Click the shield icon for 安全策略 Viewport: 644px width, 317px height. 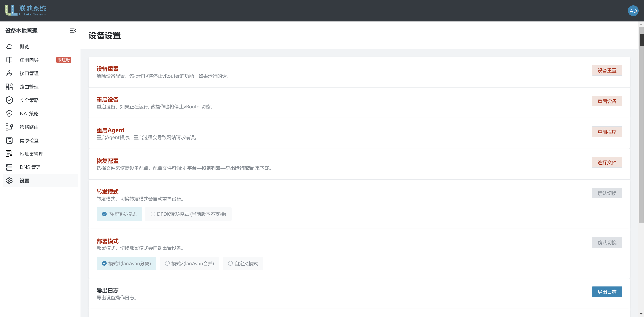click(9, 100)
